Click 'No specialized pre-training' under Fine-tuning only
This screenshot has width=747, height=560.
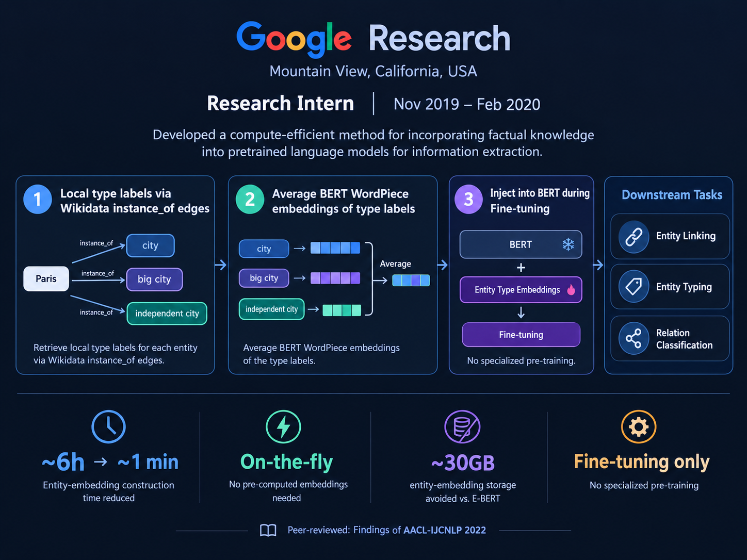click(644, 485)
